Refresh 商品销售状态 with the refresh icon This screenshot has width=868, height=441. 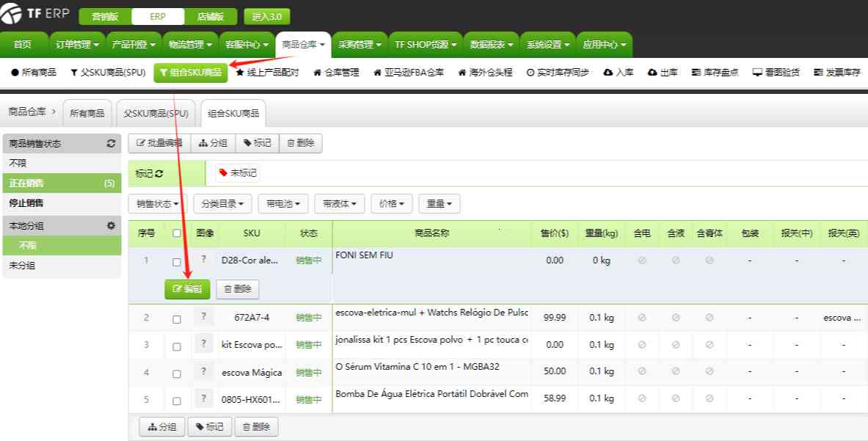(111, 144)
